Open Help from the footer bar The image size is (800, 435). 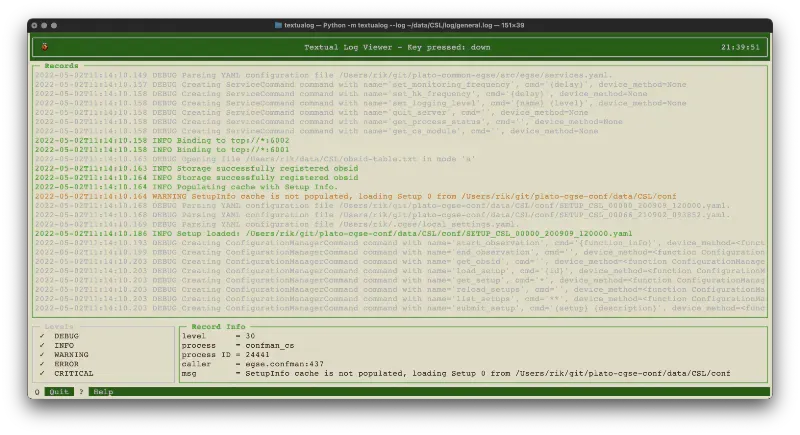point(103,392)
